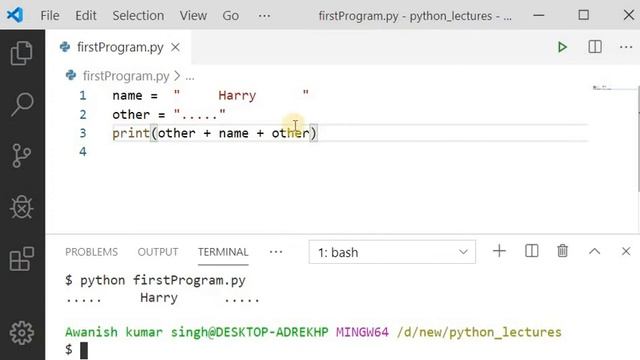Click firstProgram.py in the breadcrumb
Viewport: 640px width, 360px height.
[126, 76]
